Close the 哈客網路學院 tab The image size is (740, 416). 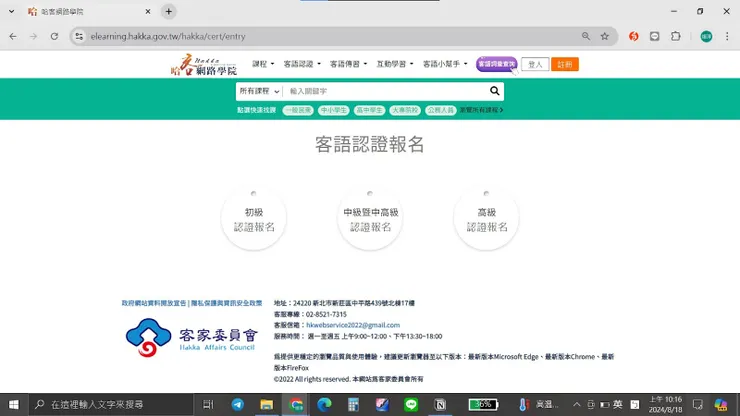[x=148, y=11]
